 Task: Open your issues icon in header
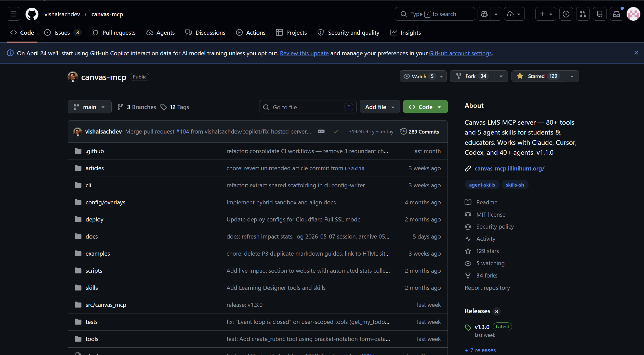(566, 14)
